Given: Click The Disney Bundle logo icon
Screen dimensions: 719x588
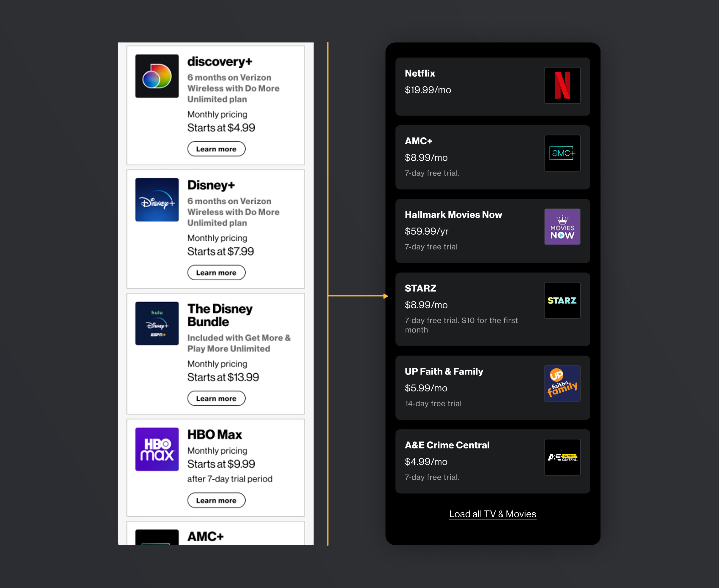Looking at the screenshot, I should 157,323.
